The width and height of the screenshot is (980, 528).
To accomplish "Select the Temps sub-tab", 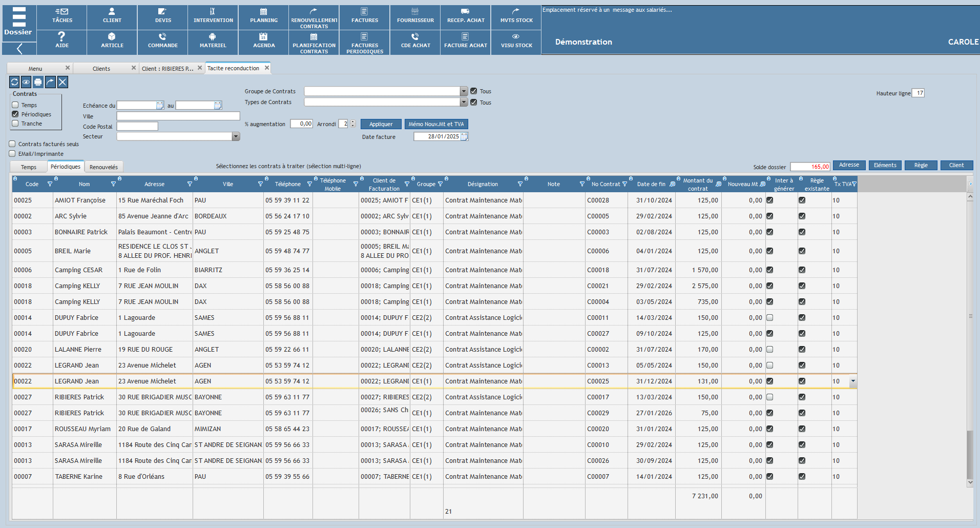I will tap(29, 167).
